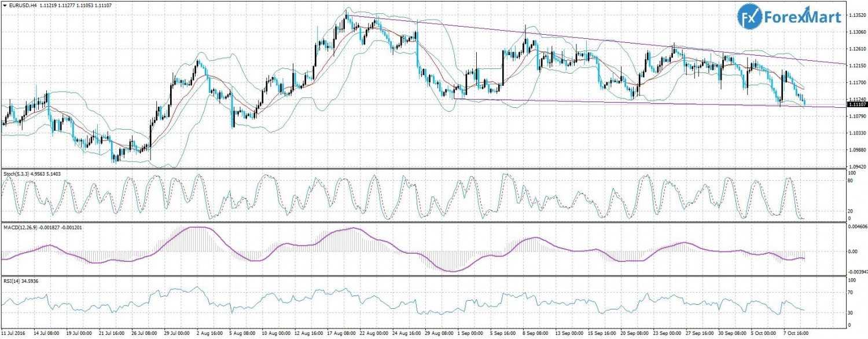
Task: Click the MACD 0.00 scale label
Action: 853,251
